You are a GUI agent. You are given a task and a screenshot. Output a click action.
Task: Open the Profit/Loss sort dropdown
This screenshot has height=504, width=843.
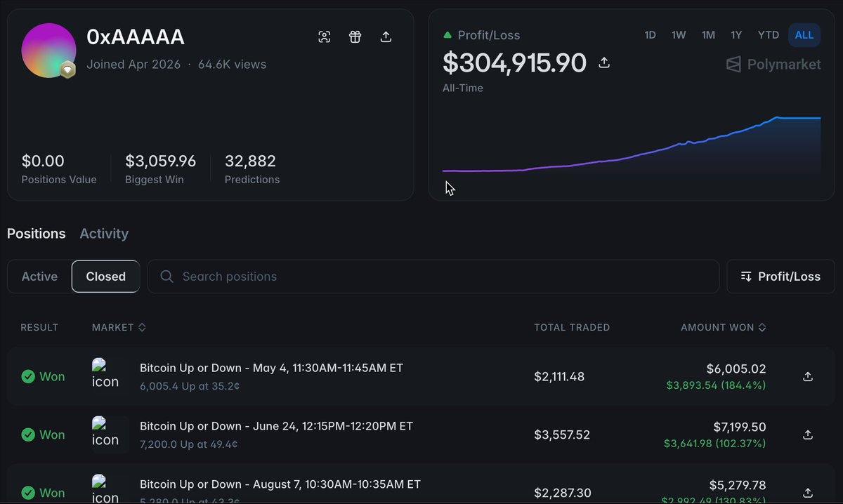coord(780,277)
